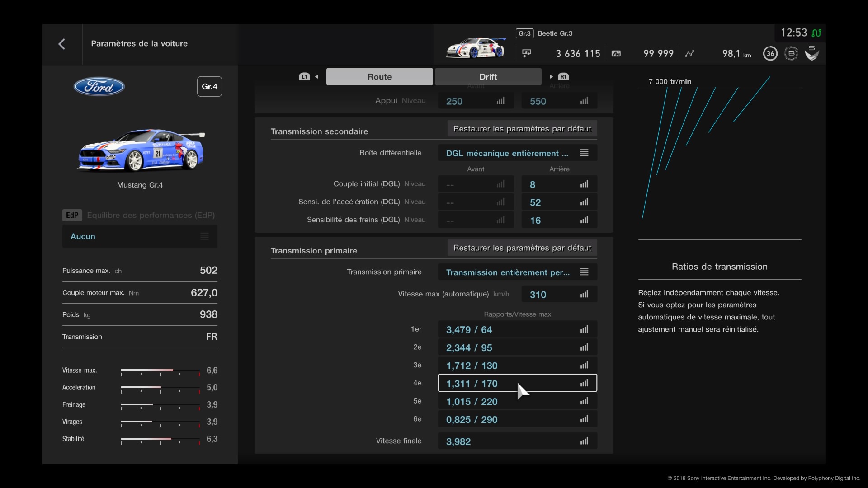The width and height of the screenshot is (868, 488).
Task: Click the Transmission FR value
Action: tap(212, 337)
